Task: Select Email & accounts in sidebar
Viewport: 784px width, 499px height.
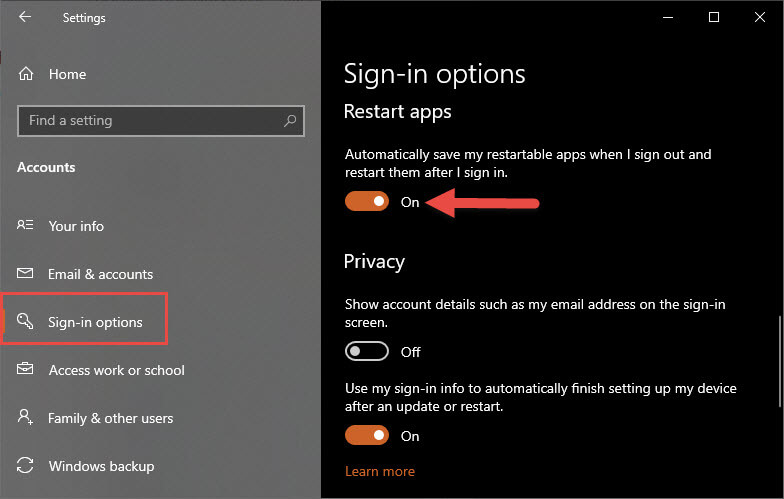Action: (x=100, y=274)
